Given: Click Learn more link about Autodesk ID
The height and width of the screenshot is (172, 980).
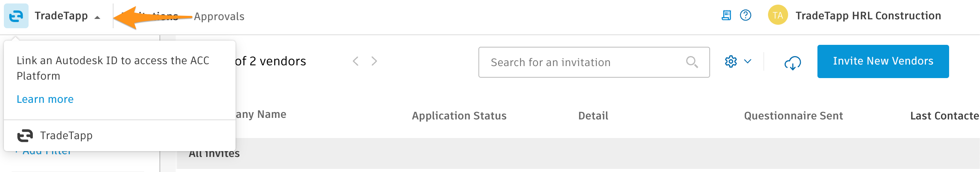Looking at the screenshot, I should [x=45, y=99].
